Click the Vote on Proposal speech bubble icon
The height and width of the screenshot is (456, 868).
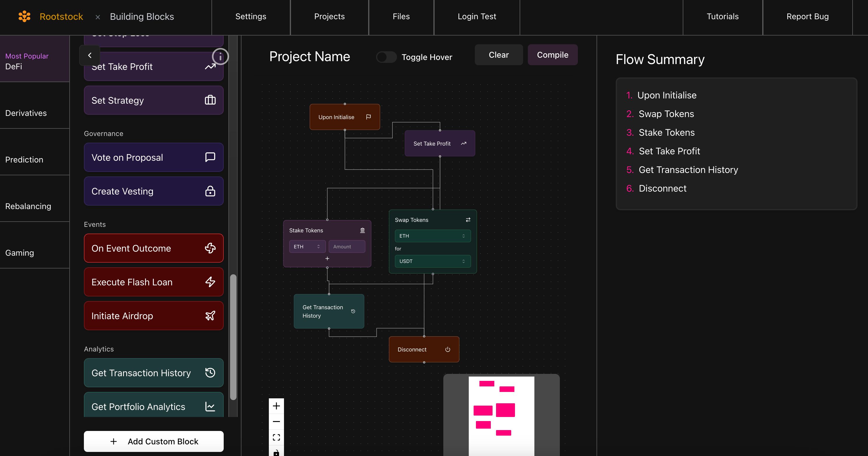[210, 157]
